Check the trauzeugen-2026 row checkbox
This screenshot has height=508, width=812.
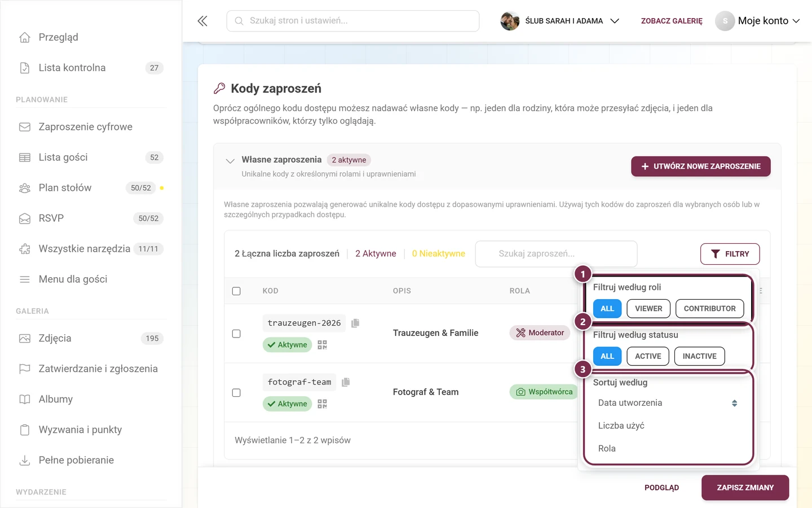[x=236, y=334]
